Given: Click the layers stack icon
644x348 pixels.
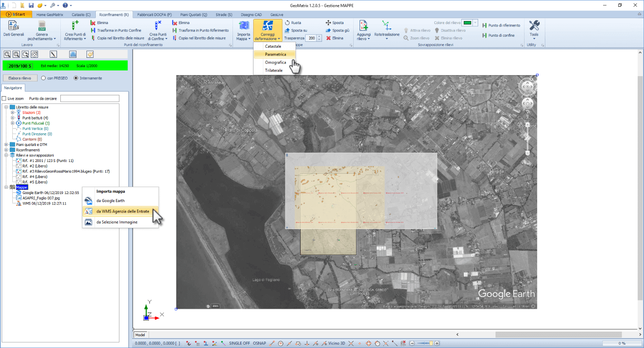Looking at the screenshot, I should click(73, 54).
